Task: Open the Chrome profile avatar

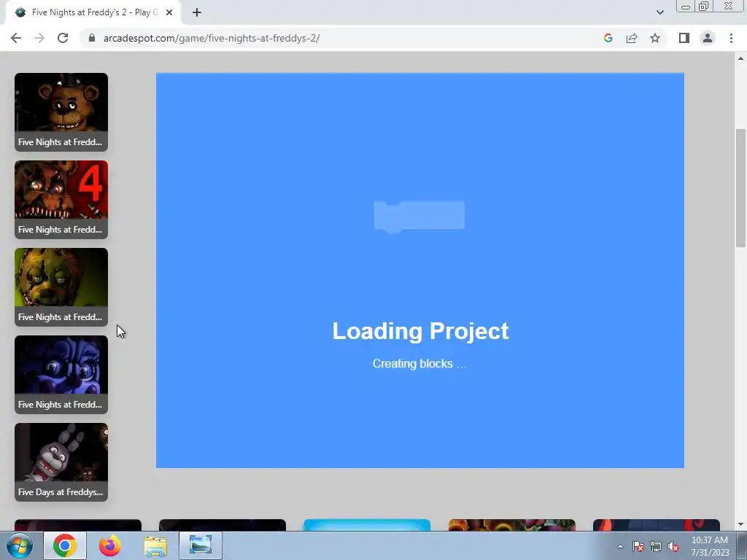Action: (708, 38)
